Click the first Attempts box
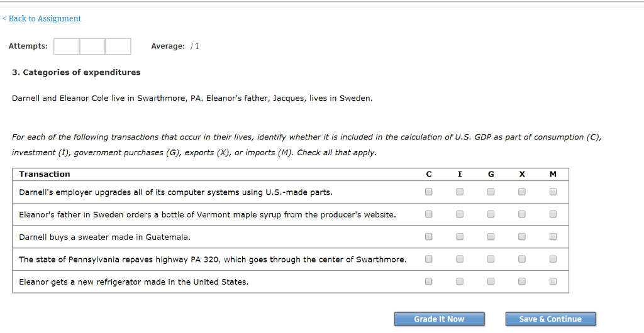 (66, 46)
